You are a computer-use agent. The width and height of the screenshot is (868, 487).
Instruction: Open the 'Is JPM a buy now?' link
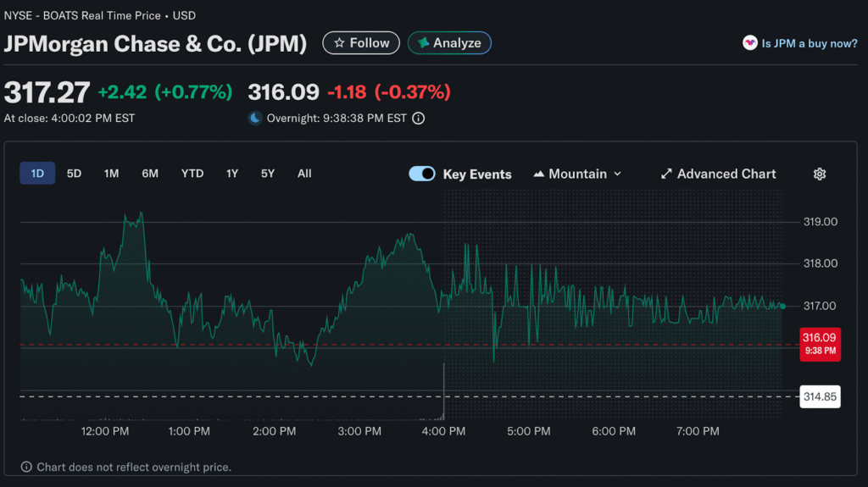coord(810,43)
